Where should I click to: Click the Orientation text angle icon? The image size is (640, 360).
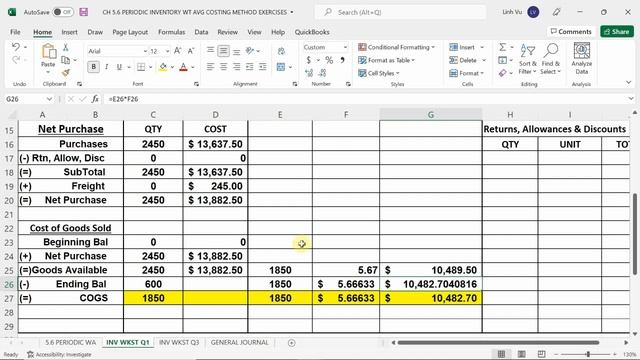tap(249, 51)
